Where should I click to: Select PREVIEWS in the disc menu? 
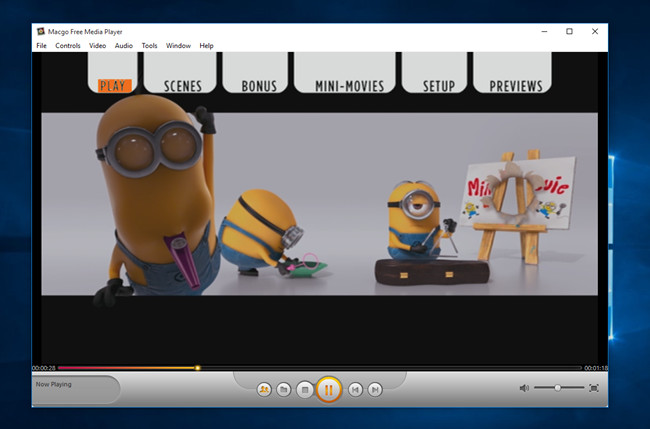click(516, 86)
